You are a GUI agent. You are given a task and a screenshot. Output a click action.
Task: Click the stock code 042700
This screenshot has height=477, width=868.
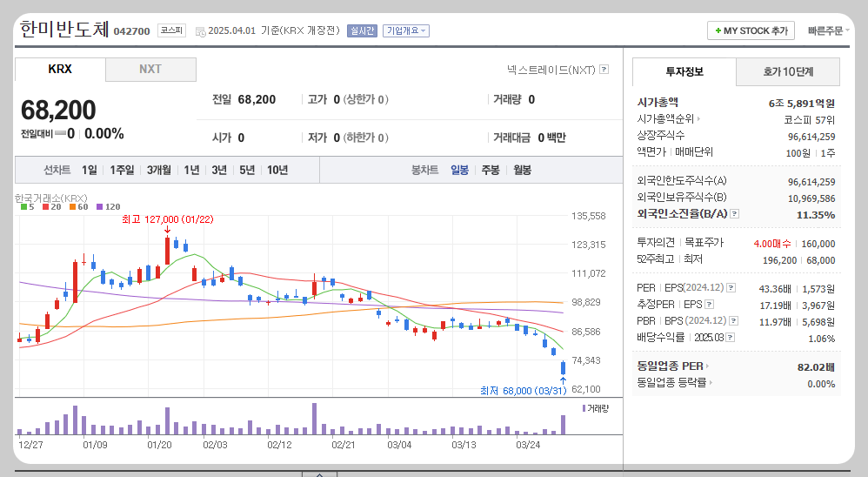pyautogui.click(x=131, y=31)
